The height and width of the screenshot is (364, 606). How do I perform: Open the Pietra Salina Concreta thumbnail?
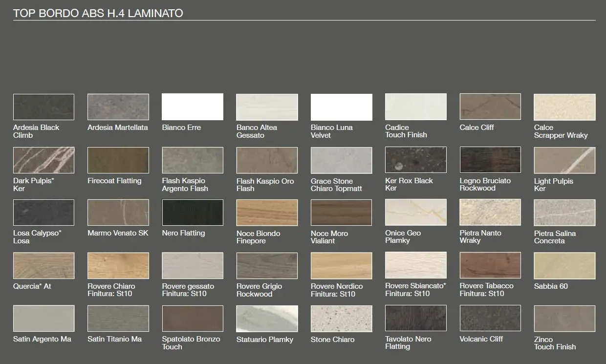pos(564,213)
